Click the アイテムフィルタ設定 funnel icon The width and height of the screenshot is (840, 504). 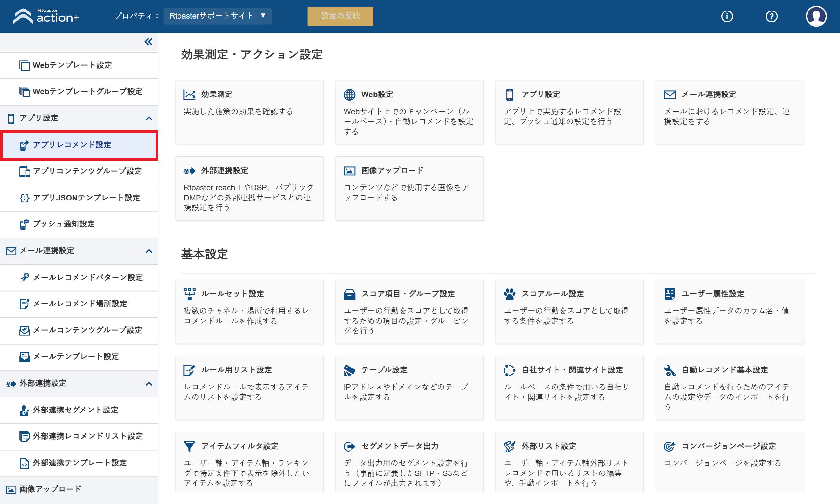189,446
